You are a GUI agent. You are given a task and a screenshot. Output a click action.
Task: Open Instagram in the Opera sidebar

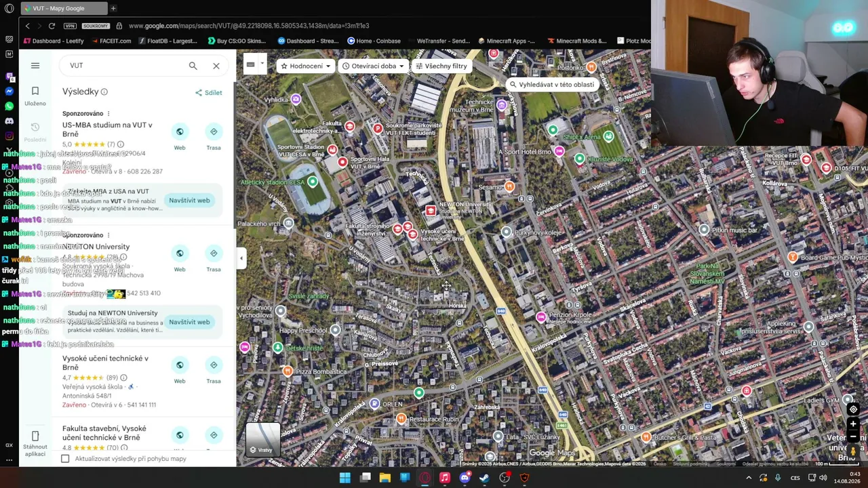pyautogui.click(x=9, y=136)
